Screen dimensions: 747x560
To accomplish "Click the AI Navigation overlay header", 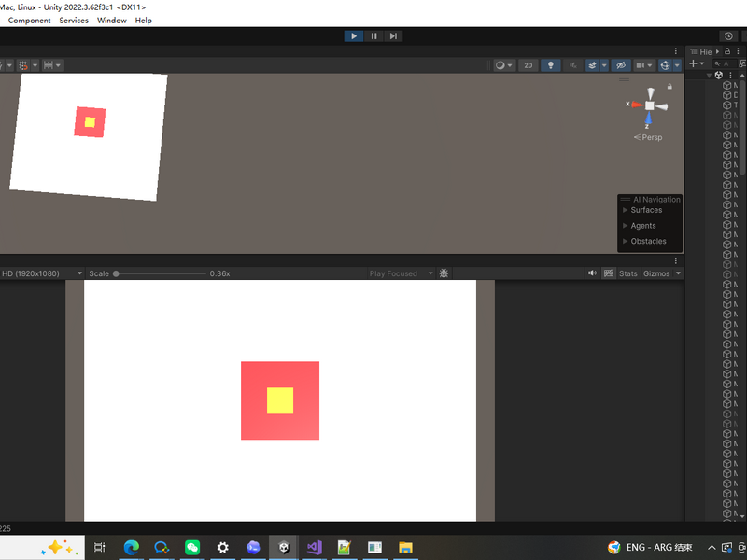I will pyautogui.click(x=650, y=199).
